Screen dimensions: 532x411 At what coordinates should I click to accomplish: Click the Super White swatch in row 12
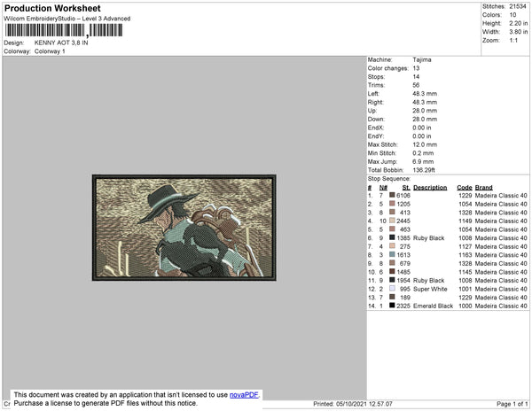tap(392, 289)
